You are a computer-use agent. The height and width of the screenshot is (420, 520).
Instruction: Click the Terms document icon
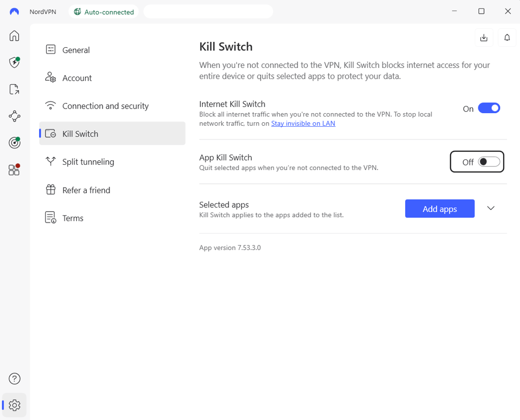click(x=51, y=218)
